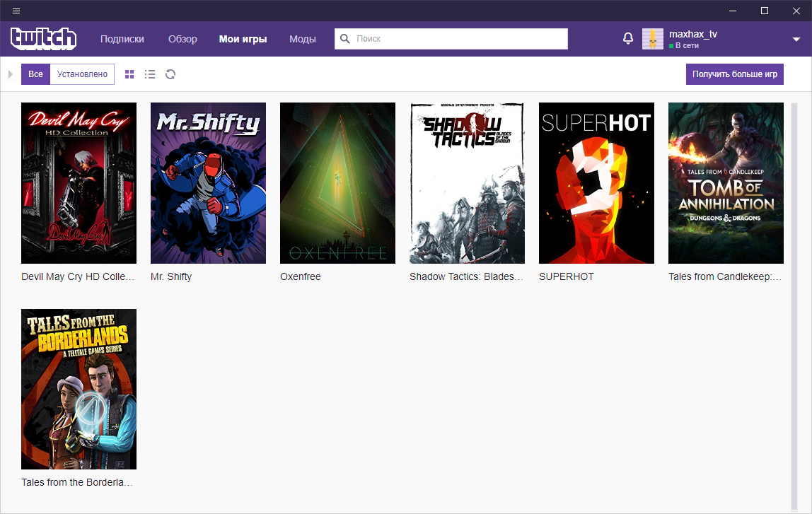Viewport: 812px width, 514px height.
Task: Open the Подписки tab
Action: (122, 39)
